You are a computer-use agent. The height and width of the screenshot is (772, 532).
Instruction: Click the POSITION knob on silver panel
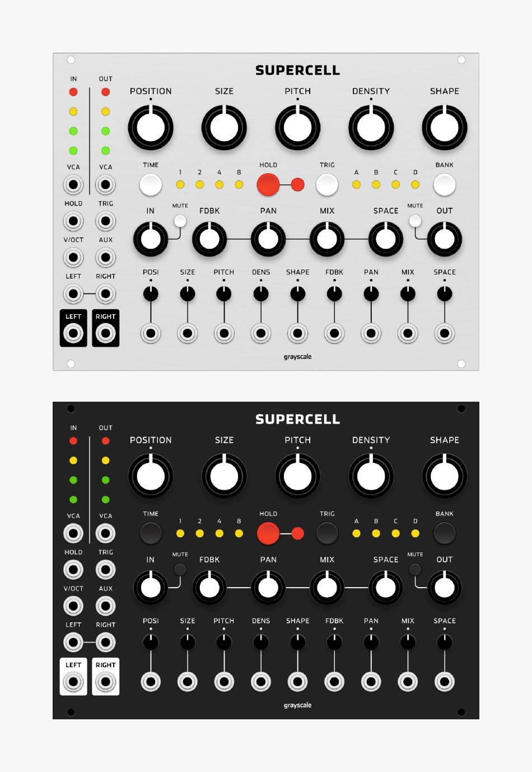click(x=151, y=127)
